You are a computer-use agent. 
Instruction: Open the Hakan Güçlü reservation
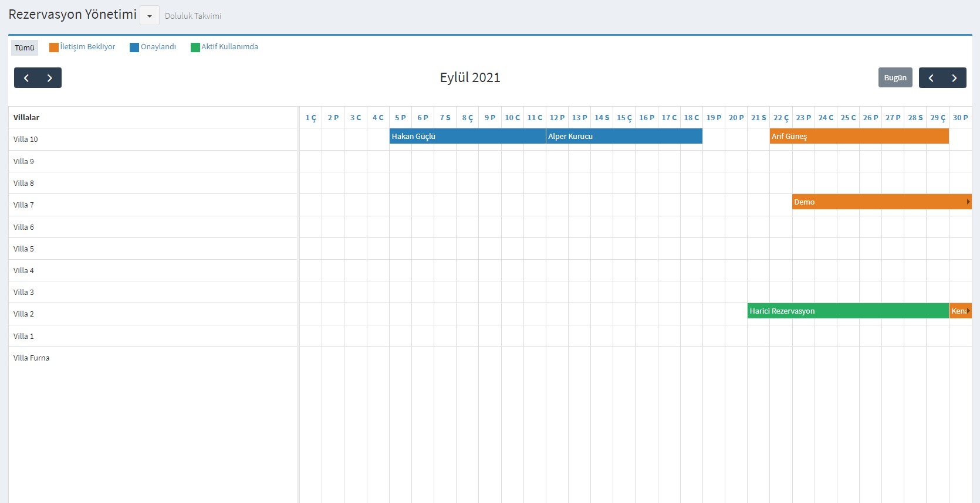tap(467, 136)
